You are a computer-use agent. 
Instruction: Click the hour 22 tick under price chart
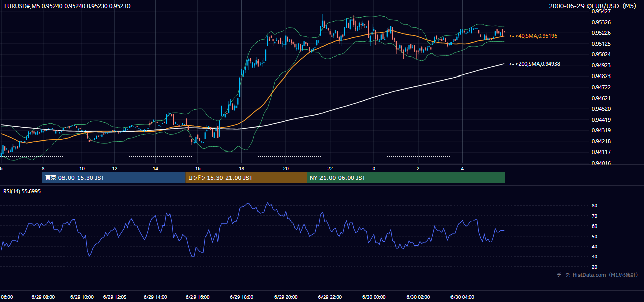tap(330, 169)
